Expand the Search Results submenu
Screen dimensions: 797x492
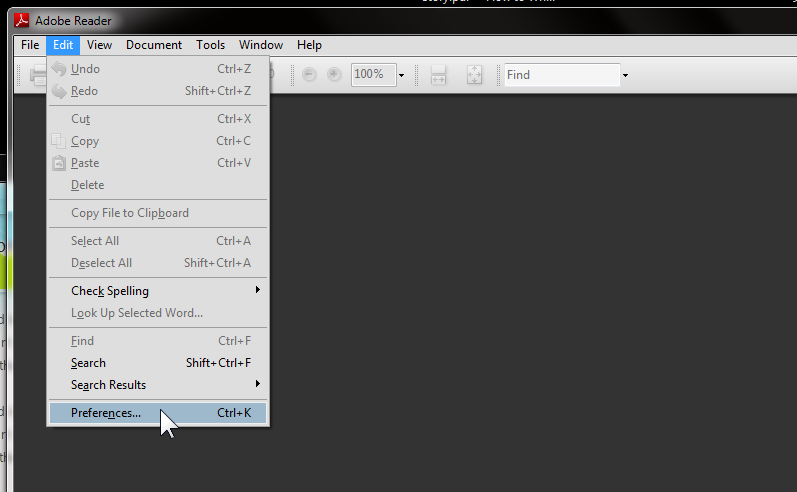tap(158, 385)
